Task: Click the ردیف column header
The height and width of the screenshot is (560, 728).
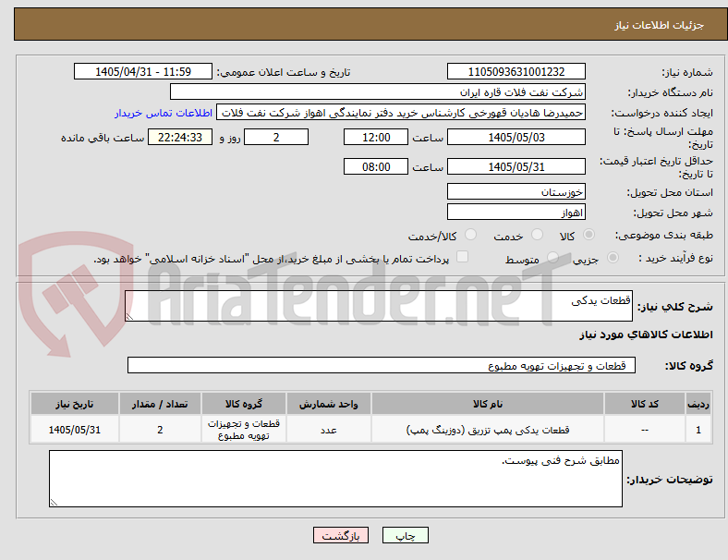Action: coord(698,404)
